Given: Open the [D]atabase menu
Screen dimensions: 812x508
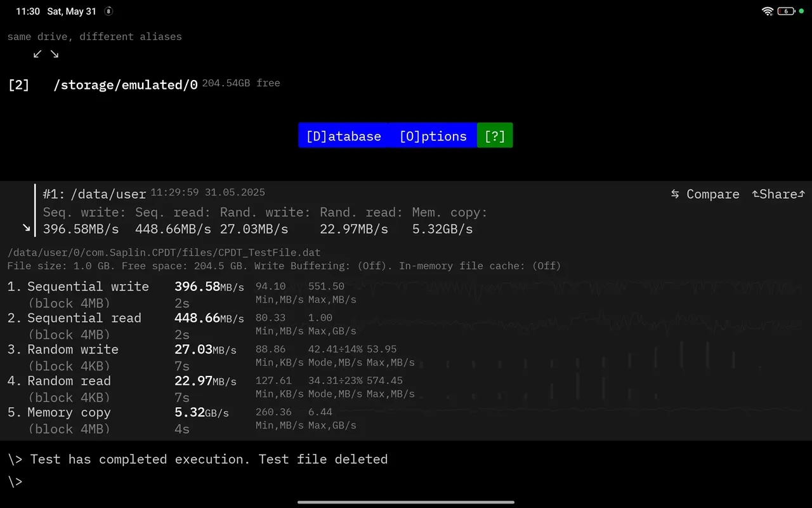Looking at the screenshot, I should point(343,136).
